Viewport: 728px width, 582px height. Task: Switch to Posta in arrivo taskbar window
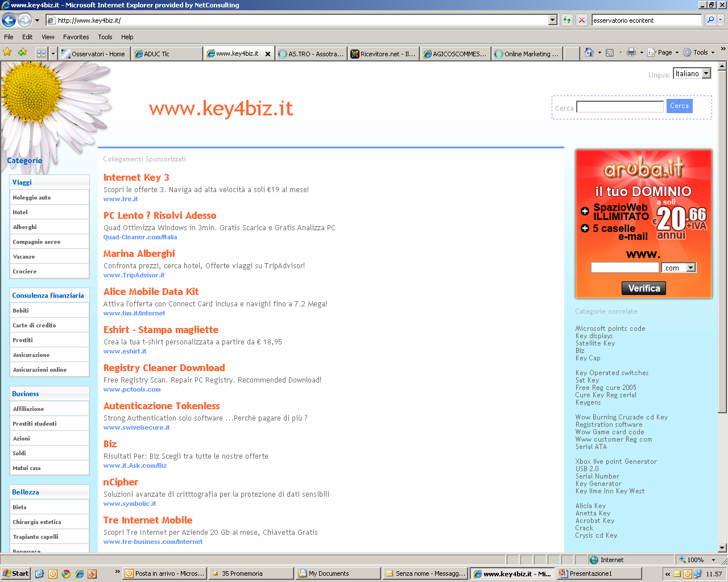click(165, 573)
